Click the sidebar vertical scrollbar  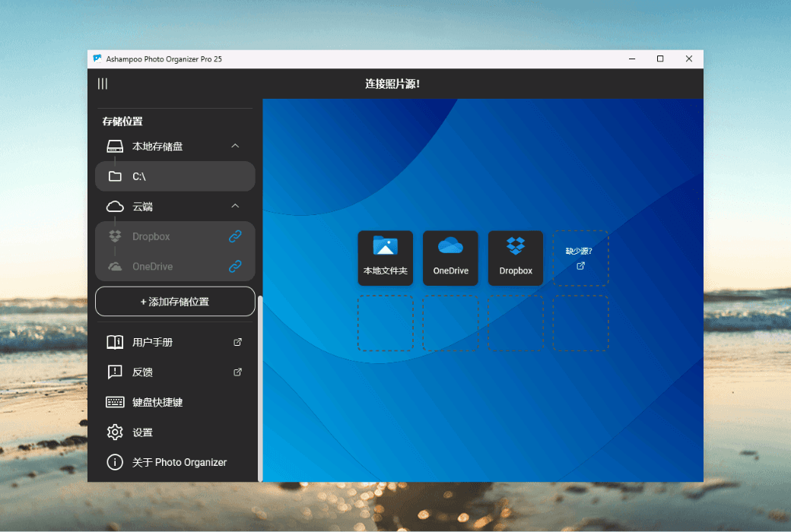tap(260, 388)
